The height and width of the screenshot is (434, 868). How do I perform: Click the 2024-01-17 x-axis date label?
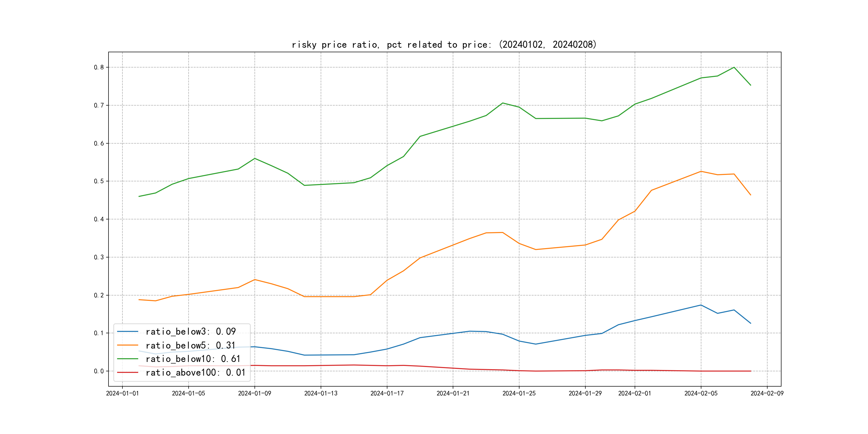(x=387, y=393)
